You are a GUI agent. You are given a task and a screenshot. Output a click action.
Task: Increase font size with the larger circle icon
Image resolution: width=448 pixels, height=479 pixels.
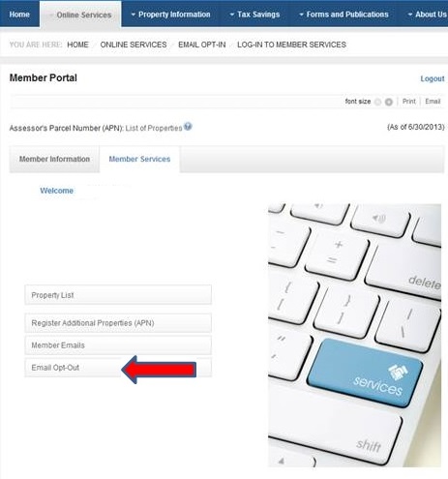pos(389,102)
